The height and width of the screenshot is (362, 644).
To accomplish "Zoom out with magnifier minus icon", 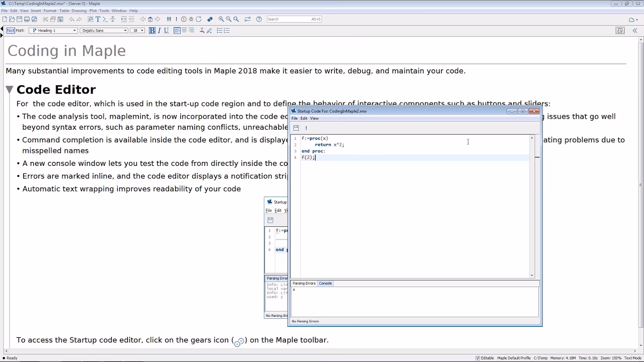I will (228, 19).
